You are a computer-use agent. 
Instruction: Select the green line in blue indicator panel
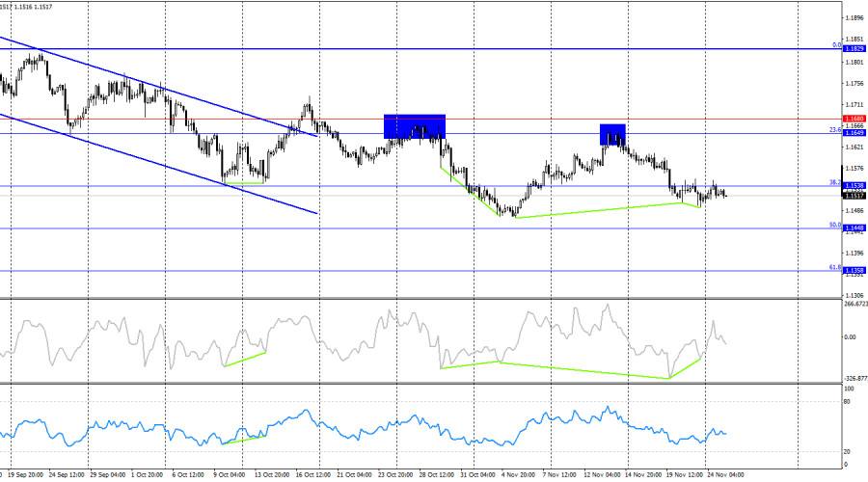click(x=244, y=439)
